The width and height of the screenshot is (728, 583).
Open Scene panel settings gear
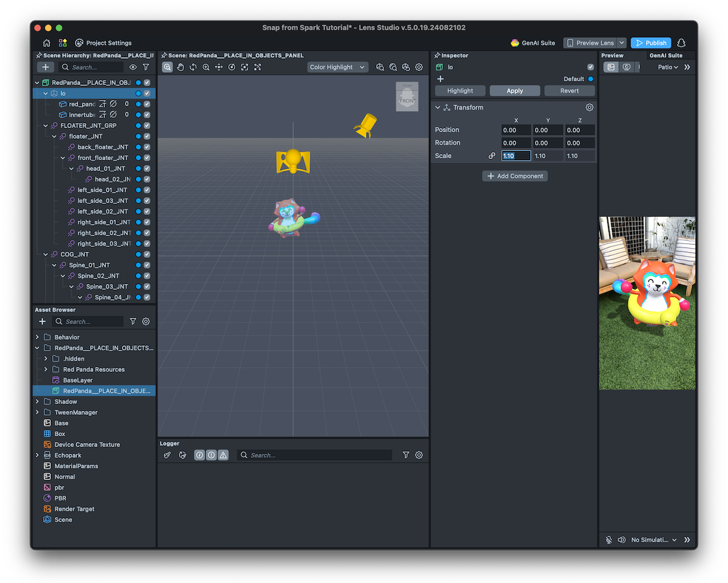pos(419,67)
